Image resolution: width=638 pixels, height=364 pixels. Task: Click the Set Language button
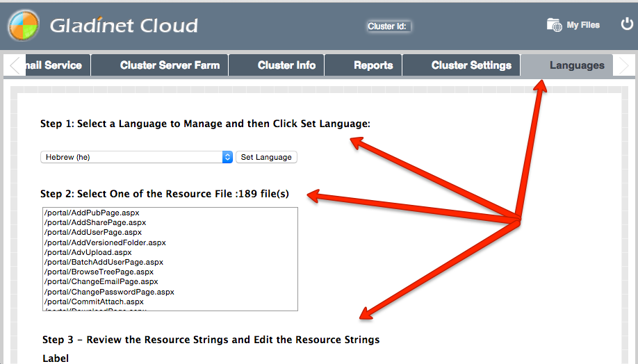pyautogui.click(x=266, y=157)
